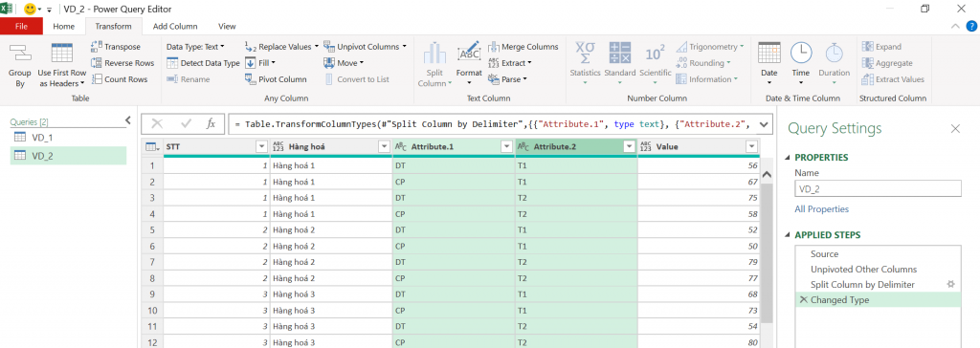Screen dimensions: 980x348
Task: Click the Statistics sigma icon
Action: pyautogui.click(x=585, y=54)
